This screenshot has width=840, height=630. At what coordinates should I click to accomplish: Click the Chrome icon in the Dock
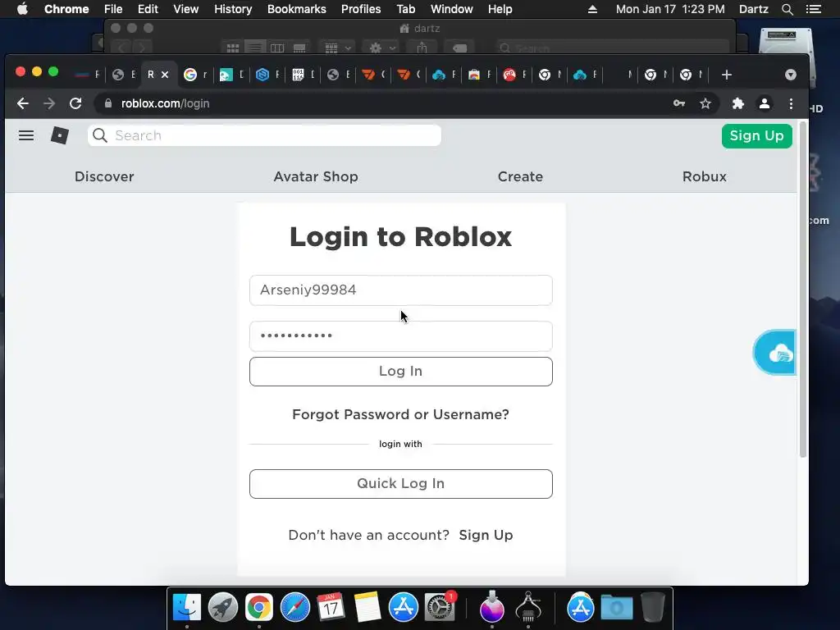tap(258, 608)
